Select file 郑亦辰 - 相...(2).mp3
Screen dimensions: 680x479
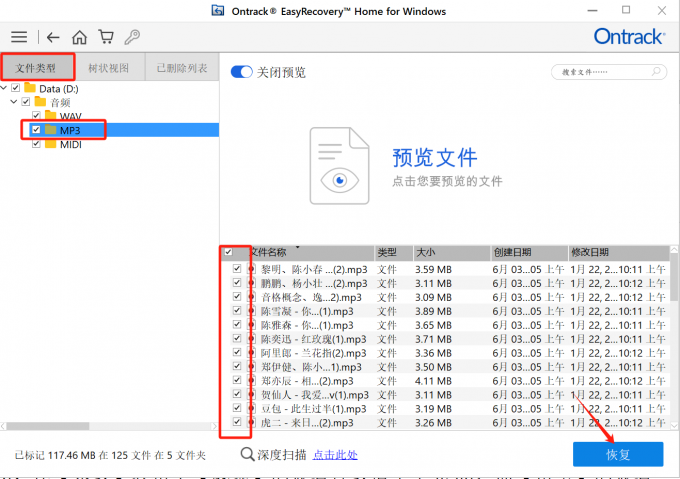coord(307,381)
